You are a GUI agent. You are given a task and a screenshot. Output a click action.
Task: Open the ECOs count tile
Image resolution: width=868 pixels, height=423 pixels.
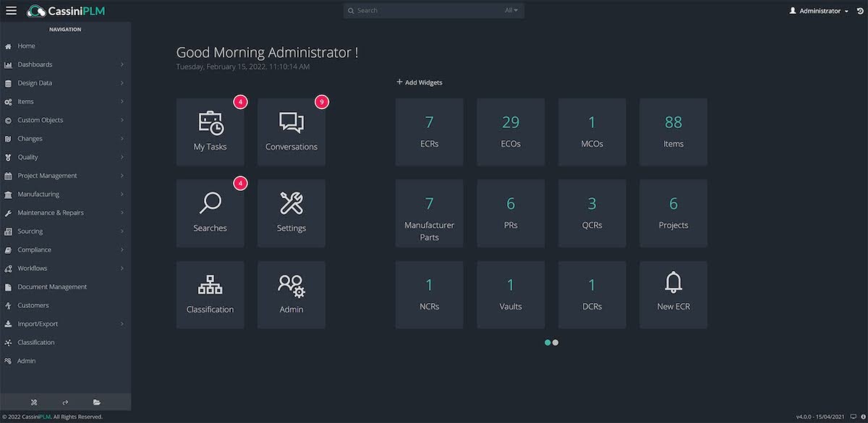click(x=511, y=131)
